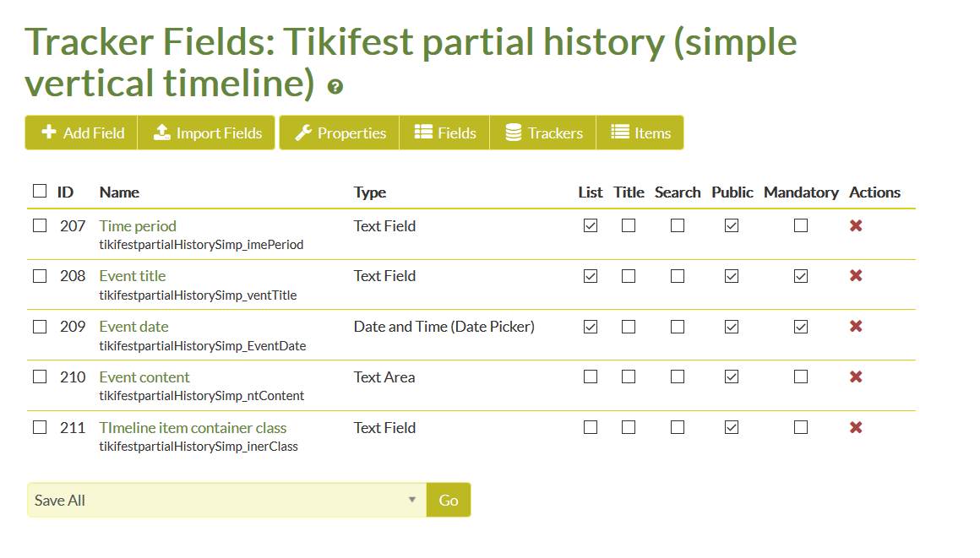980x558 pixels.
Task: Go to the Items tab
Action: [x=640, y=133]
